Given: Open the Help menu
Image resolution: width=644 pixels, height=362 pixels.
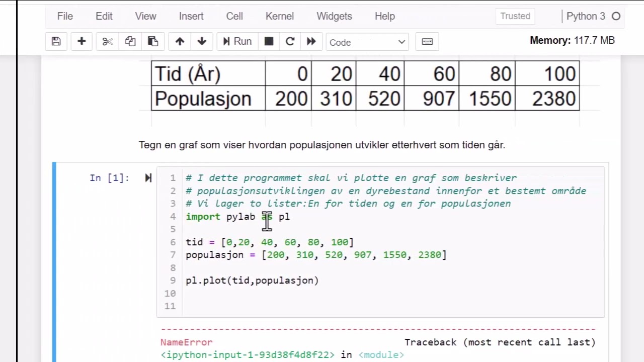Looking at the screenshot, I should pyautogui.click(x=385, y=16).
